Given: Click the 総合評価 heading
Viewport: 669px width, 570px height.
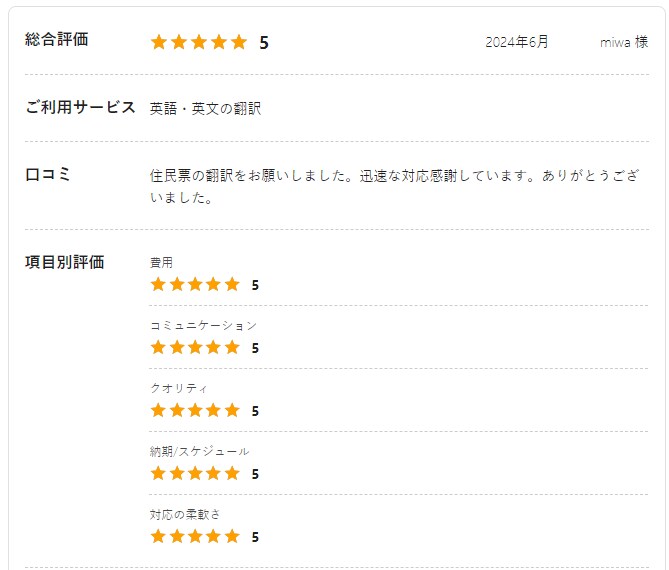Looking at the screenshot, I should pyautogui.click(x=57, y=39).
